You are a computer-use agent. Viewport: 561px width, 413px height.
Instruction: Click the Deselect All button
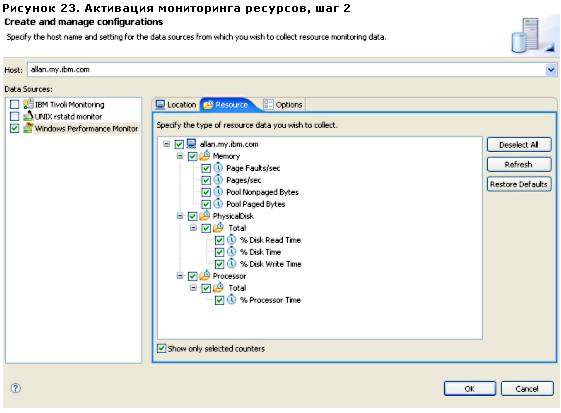coord(519,145)
